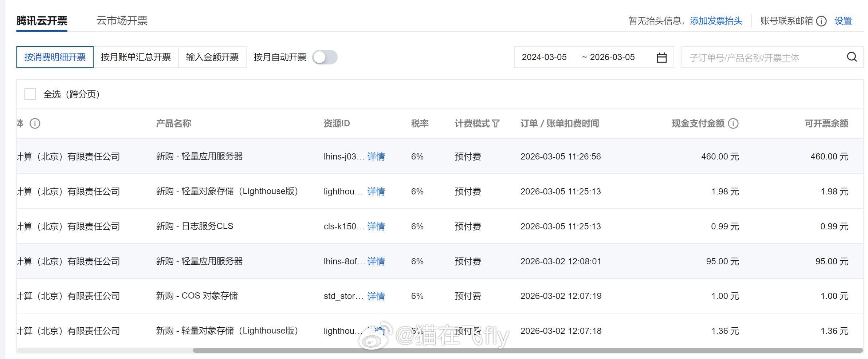Screen dimensions: 868x359
Task: Select 按月账单汇总开票 mode
Action: click(137, 57)
